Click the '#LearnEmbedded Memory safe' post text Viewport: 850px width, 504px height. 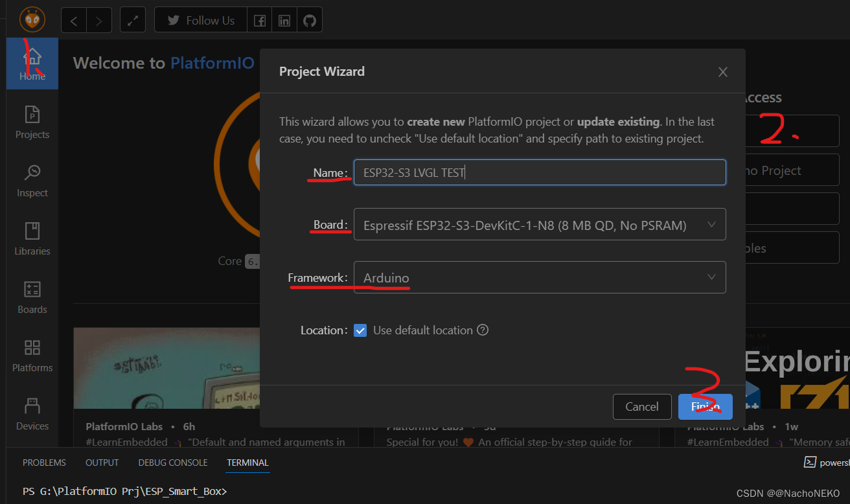click(768, 442)
